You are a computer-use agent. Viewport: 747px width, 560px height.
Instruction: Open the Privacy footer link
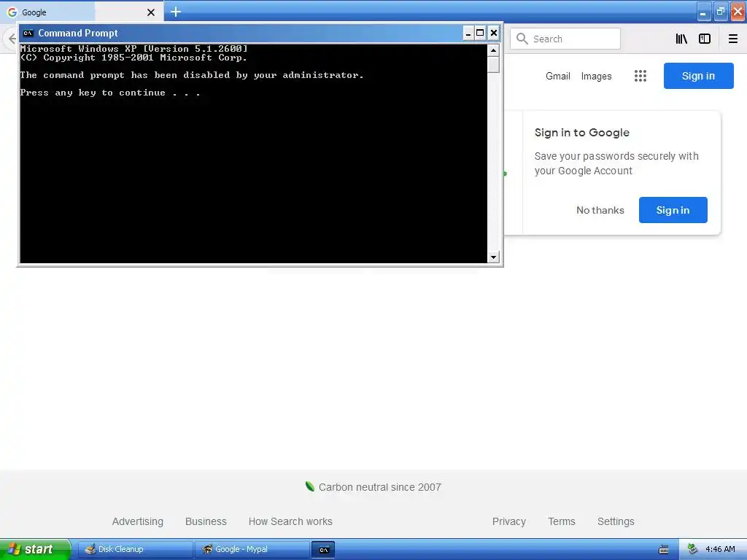[508, 521]
